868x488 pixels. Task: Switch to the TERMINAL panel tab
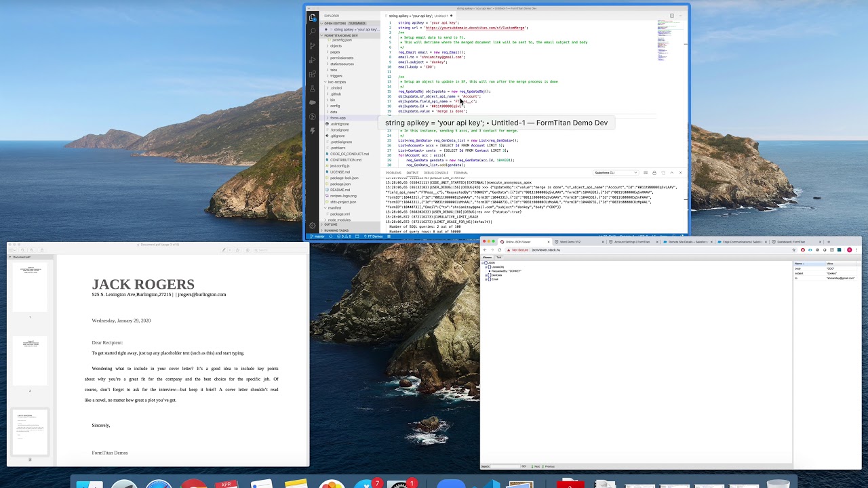[x=460, y=173]
